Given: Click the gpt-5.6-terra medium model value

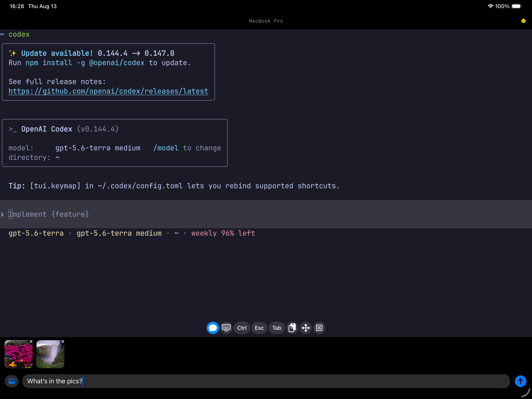Looking at the screenshot, I should click(x=98, y=148).
